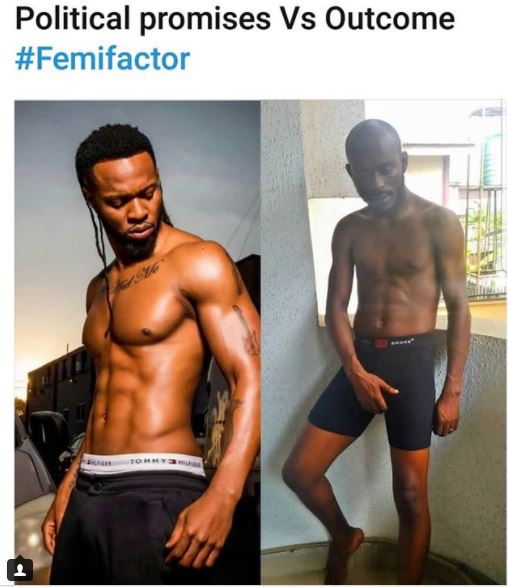The image size is (508, 587).
Task: Open the #Femifactor hashtag link
Action: pyautogui.click(x=102, y=59)
